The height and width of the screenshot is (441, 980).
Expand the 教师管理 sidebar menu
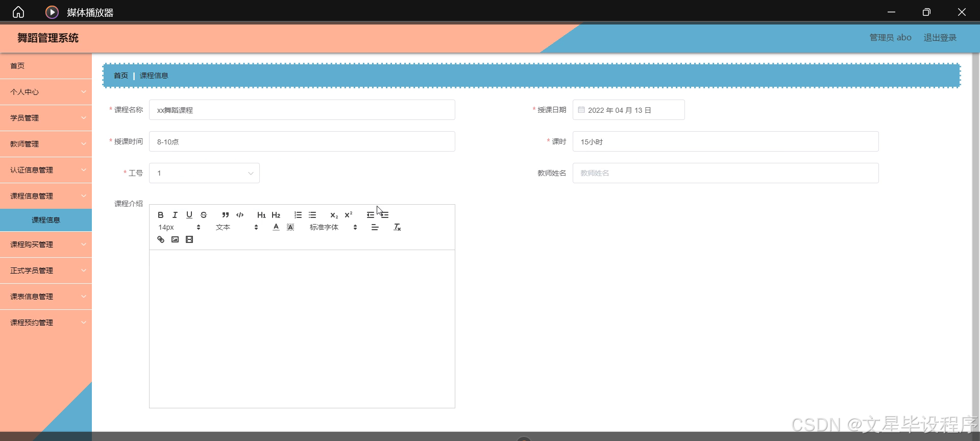click(x=46, y=144)
